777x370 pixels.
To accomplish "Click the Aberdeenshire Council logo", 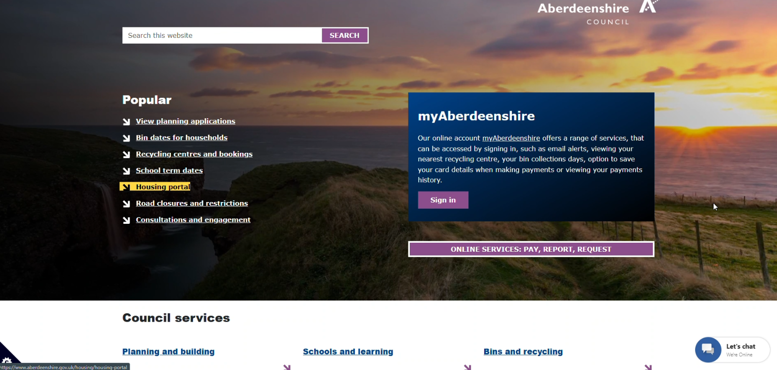I will click(x=597, y=12).
